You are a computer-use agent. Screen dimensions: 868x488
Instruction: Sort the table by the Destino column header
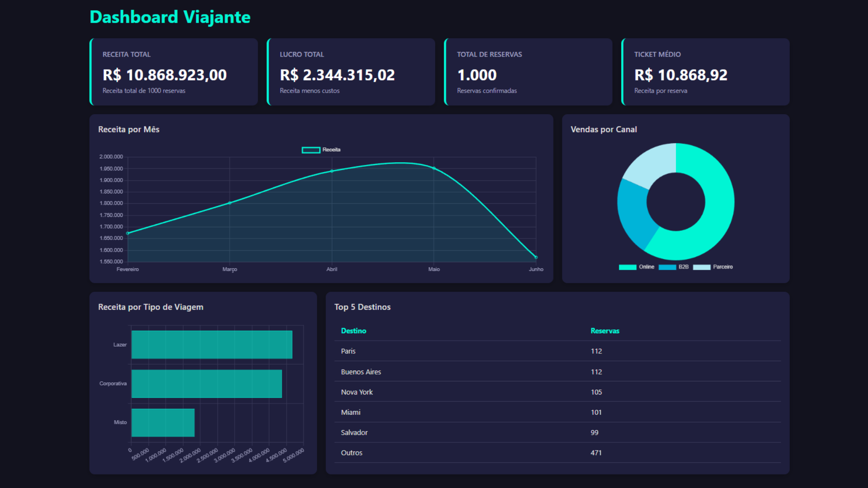click(354, 330)
